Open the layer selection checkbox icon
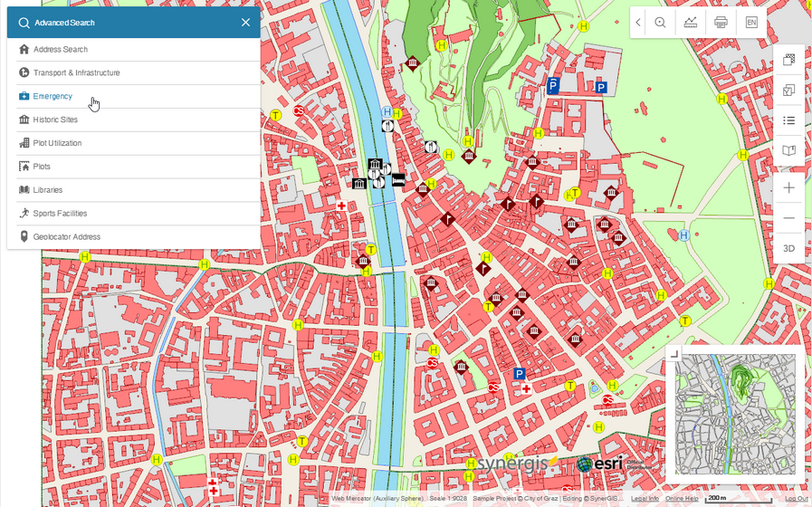 pos(788,91)
